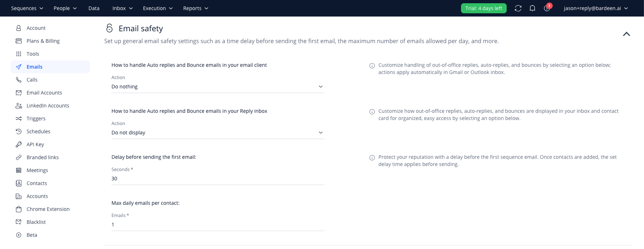Click the Chrome Extension bag icon
The width and height of the screenshot is (644, 249).
(x=19, y=209)
